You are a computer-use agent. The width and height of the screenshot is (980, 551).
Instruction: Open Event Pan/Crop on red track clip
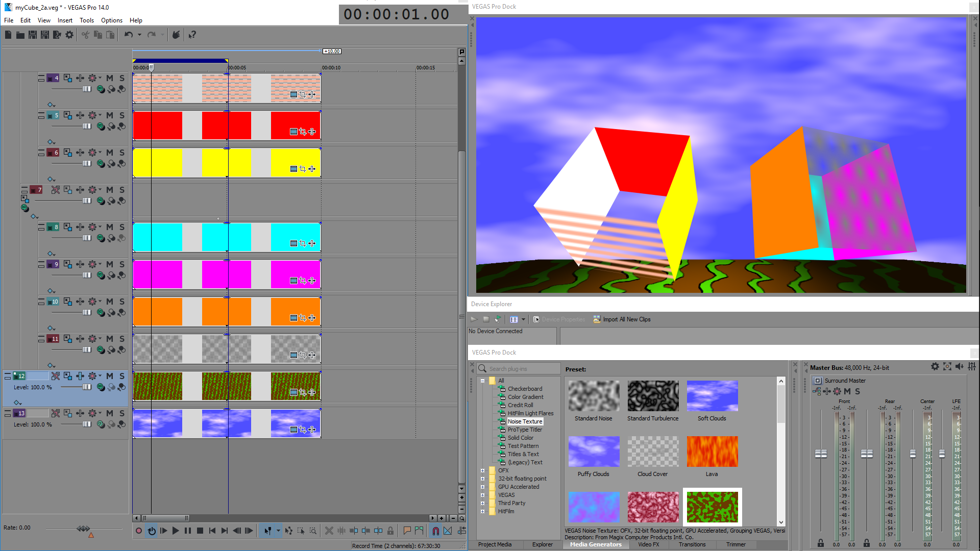click(x=303, y=132)
